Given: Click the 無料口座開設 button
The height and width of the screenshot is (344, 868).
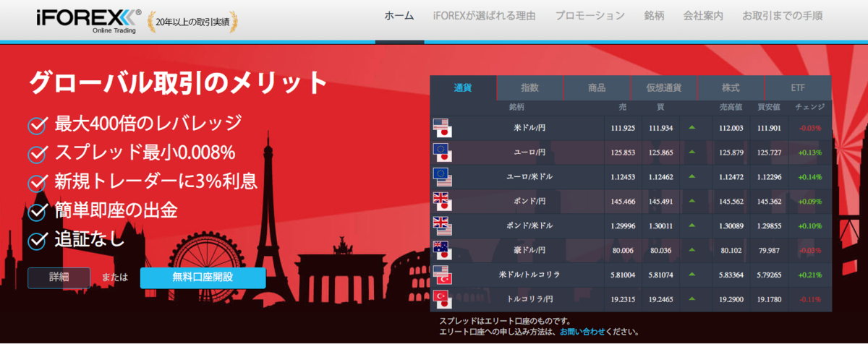Looking at the screenshot, I should point(203,278).
